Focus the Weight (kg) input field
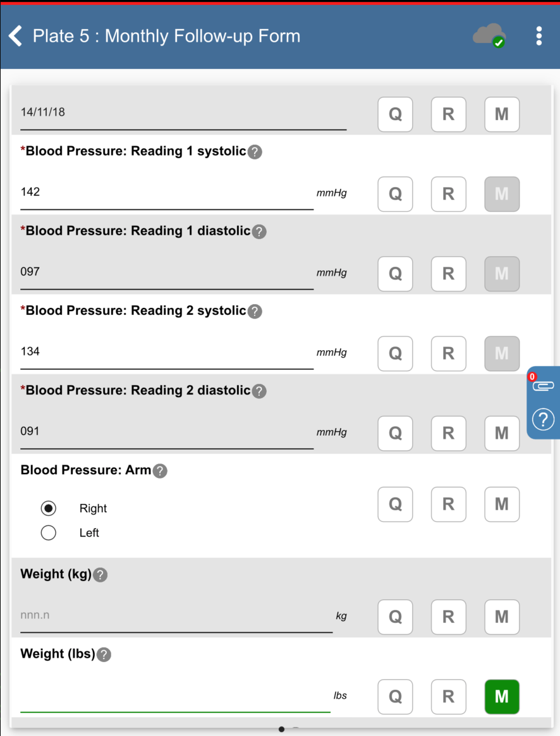Viewport: 560px width, 736px height. (176, 615)
